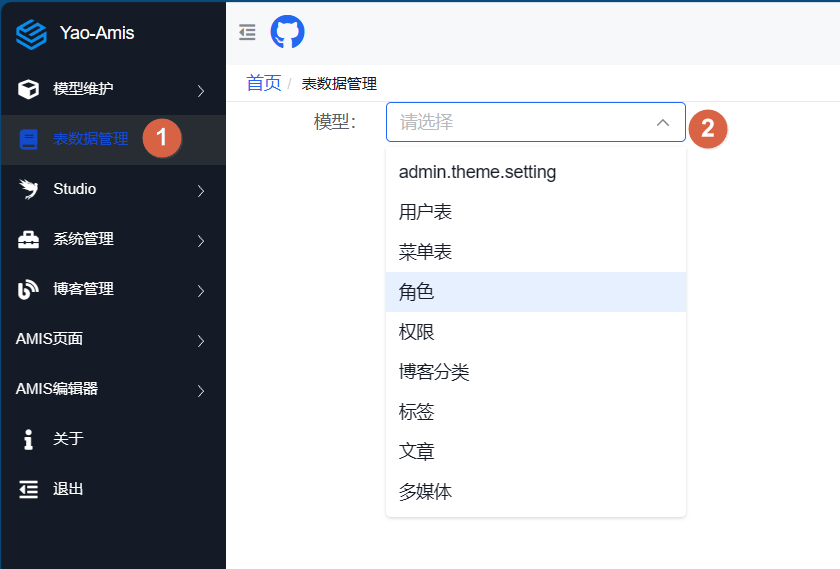840x569 pixels.
Task: Click the 退出 logout icon
Action: click(29, 489)
